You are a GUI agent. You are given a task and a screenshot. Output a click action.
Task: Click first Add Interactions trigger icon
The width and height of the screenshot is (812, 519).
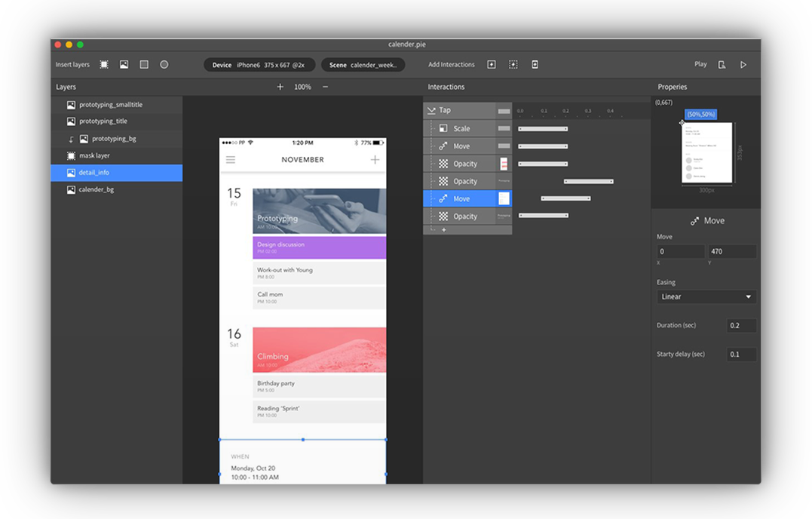(492, 65)
